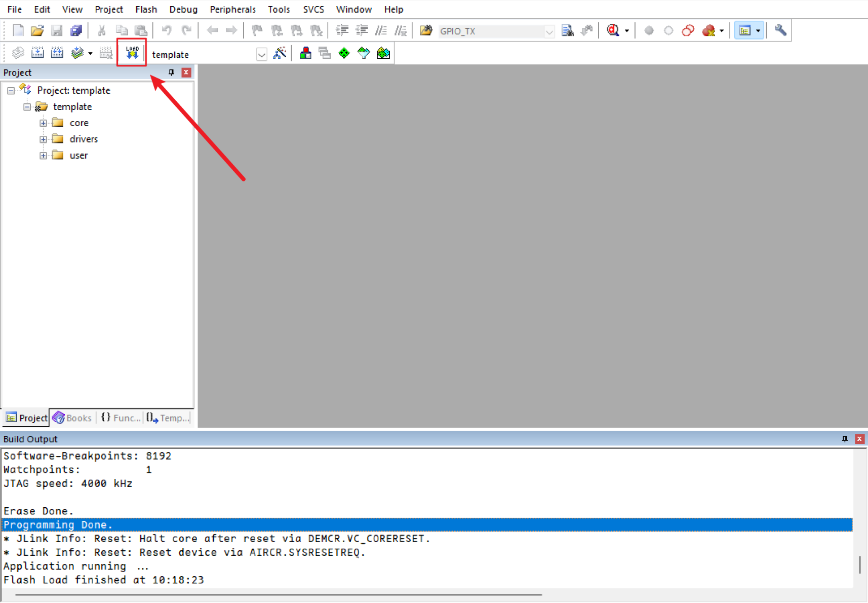
Task: Start the debug session icon
Action: point(613,31)
